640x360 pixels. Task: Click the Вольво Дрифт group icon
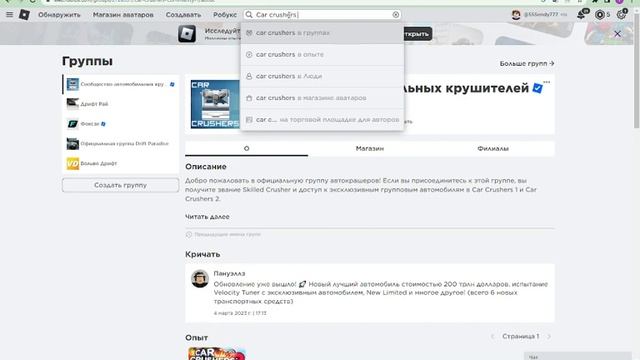pyautogui.click(x=73, y=163)
